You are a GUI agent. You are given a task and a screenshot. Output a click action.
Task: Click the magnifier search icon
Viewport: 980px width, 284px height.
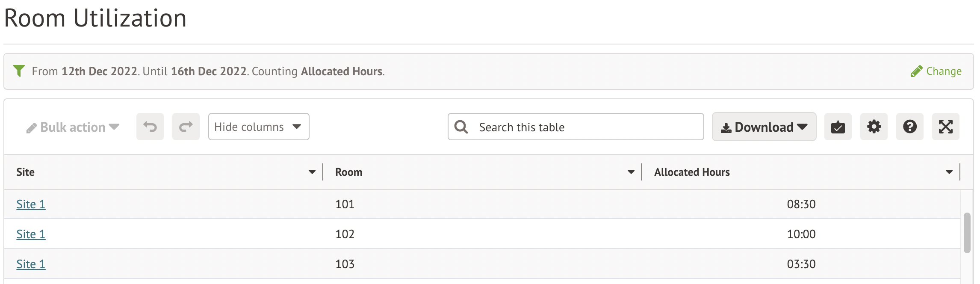(461, 127)
